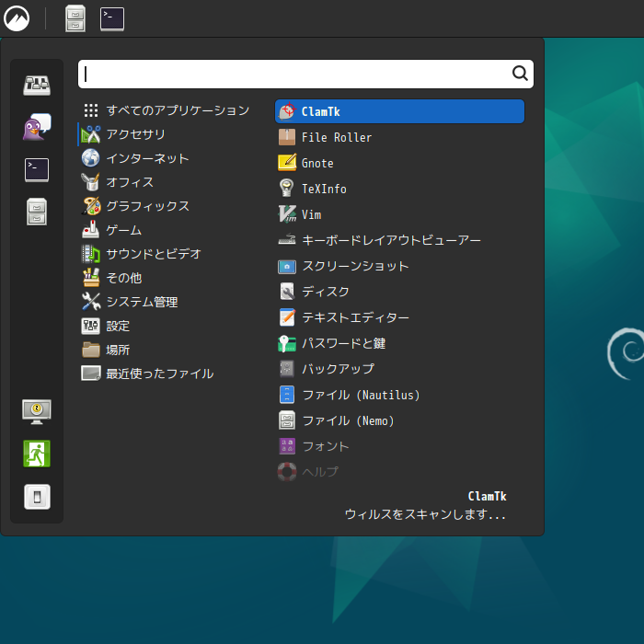Show すべてのアプリケーション list

[x=177, y=110]
